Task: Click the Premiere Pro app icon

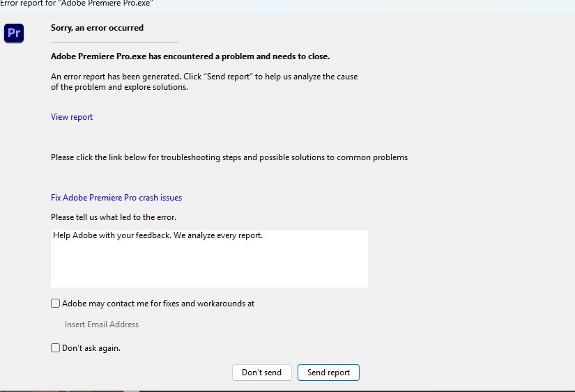Action: coord(14,33)
